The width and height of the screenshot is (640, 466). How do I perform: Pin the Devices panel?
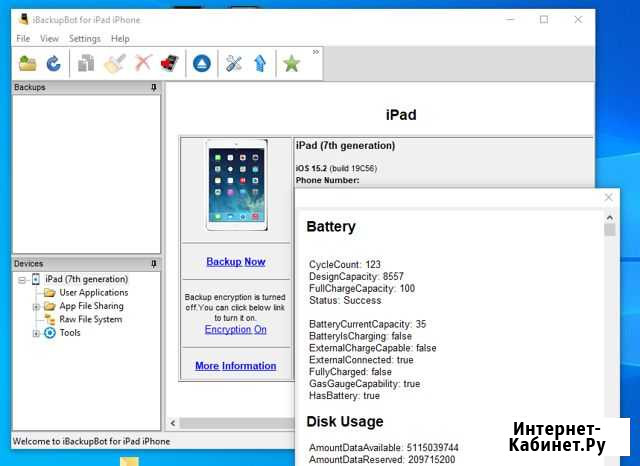153,264
